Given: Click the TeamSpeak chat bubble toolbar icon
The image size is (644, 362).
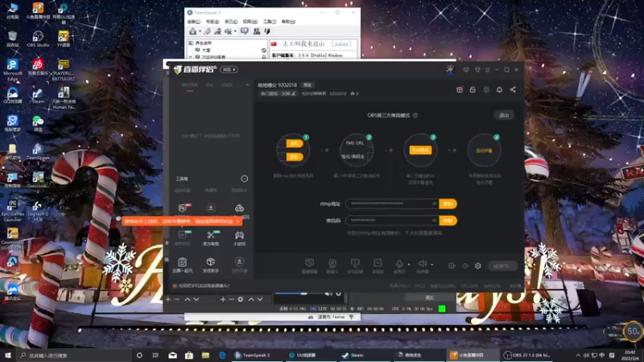Looking at the screenshot, I should tap(245, 31).
